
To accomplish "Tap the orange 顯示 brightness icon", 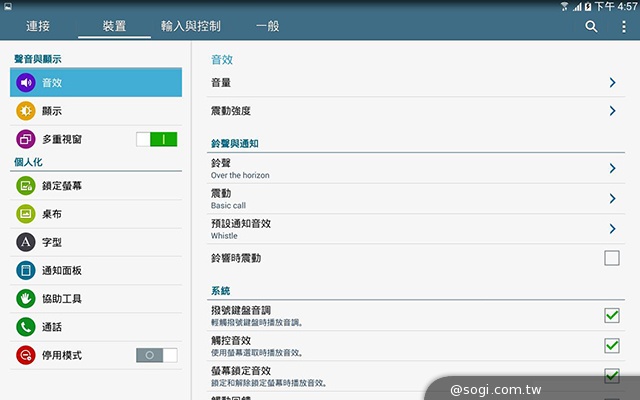I will pos(26,111).
